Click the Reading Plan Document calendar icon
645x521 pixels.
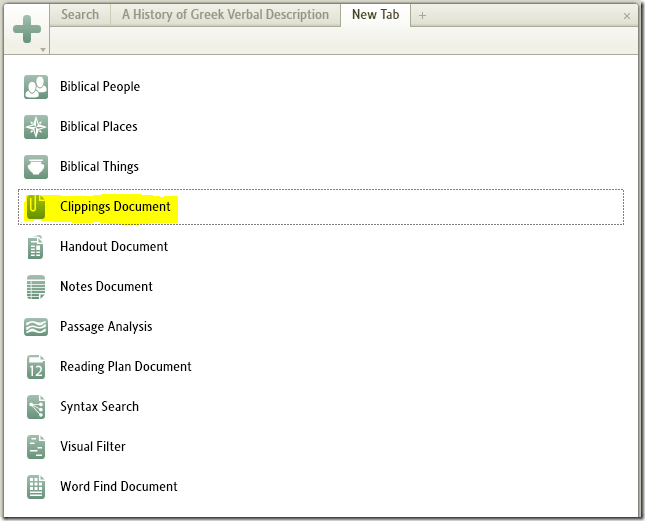tap(36, 367)
